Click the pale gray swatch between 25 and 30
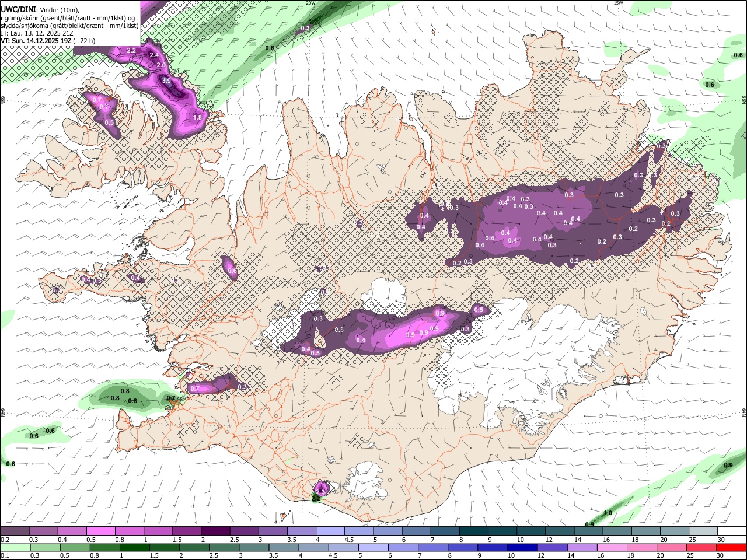This screenshot has height=560, width=747. point(703,531)
